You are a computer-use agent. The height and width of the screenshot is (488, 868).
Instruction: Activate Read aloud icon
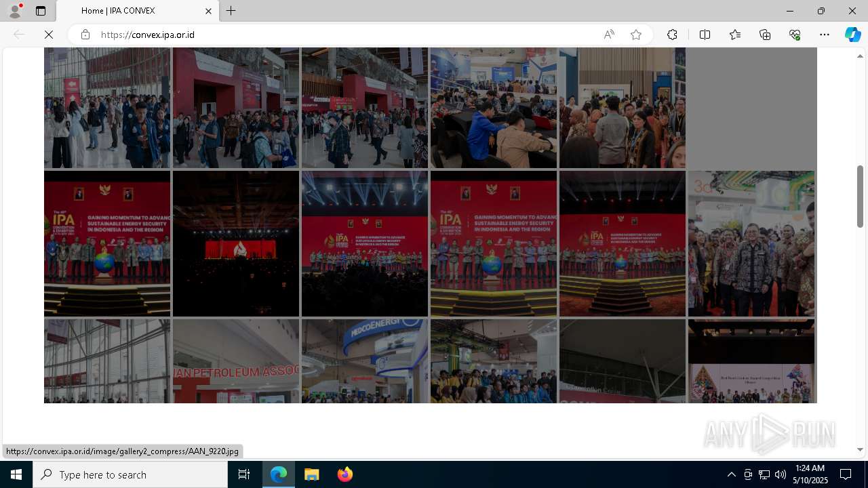pyautogui.click(x=609, y=35)
